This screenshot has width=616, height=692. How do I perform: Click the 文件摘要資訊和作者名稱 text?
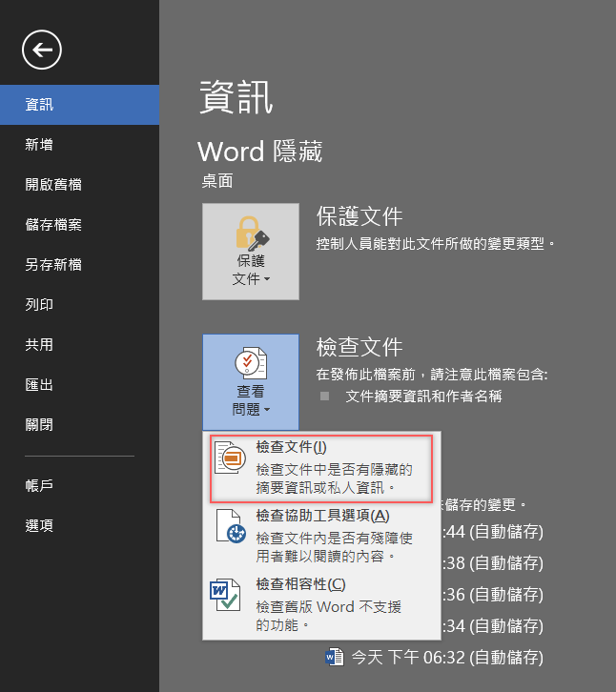pyautogui.click(x=424, y=397)
